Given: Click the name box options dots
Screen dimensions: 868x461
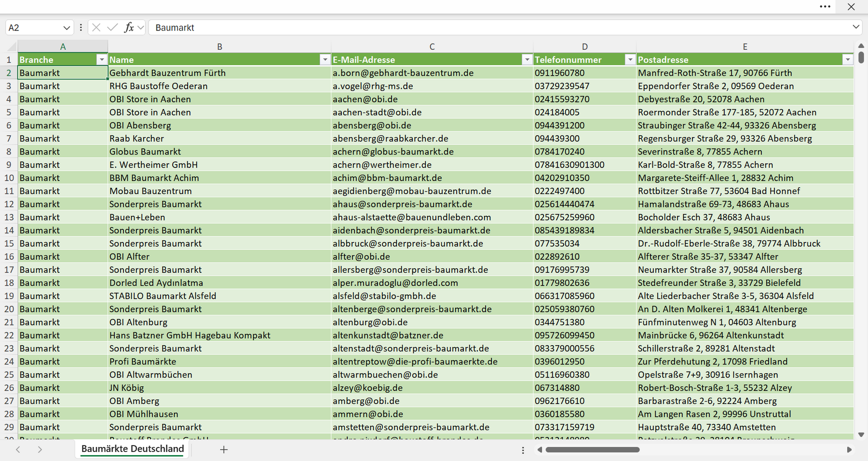Looking at the screenshot, I should [x=81, y=28].
